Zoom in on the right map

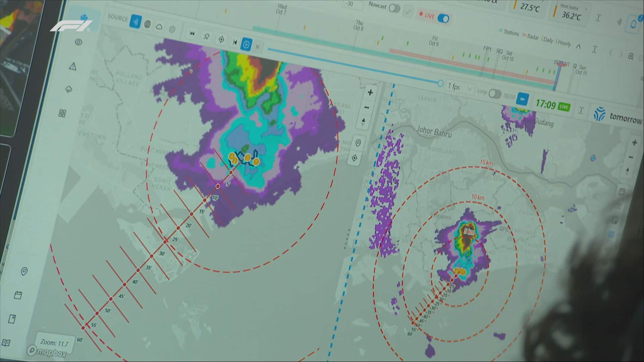pyautogui.click(x=634, y=143)
